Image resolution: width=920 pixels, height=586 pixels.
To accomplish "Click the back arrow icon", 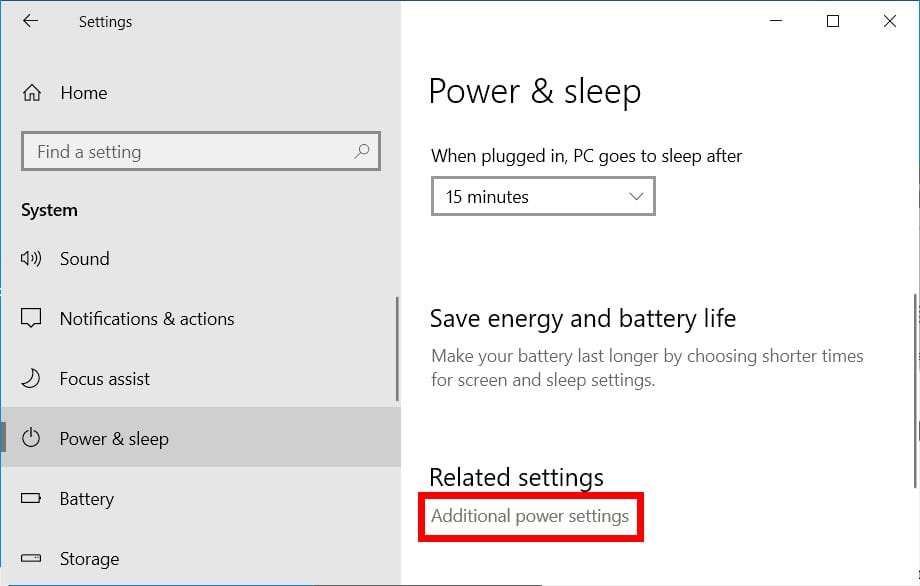I will coord(31,21).
